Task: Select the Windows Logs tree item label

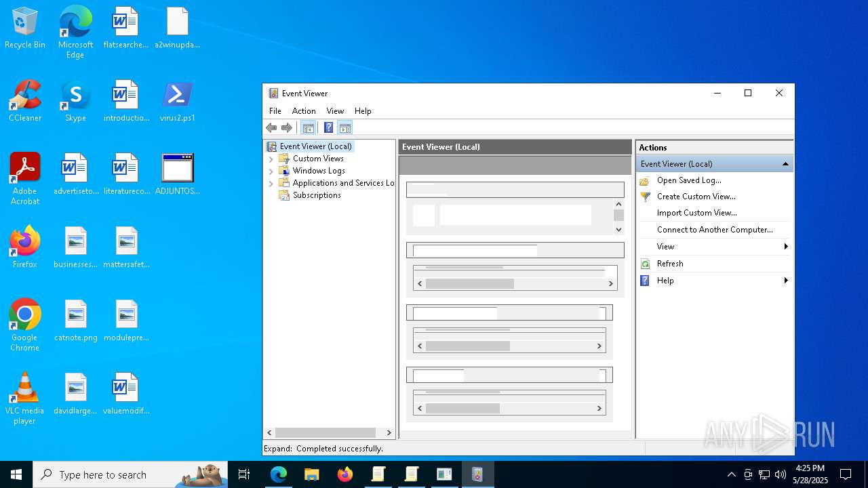Action: click(319, 171)
